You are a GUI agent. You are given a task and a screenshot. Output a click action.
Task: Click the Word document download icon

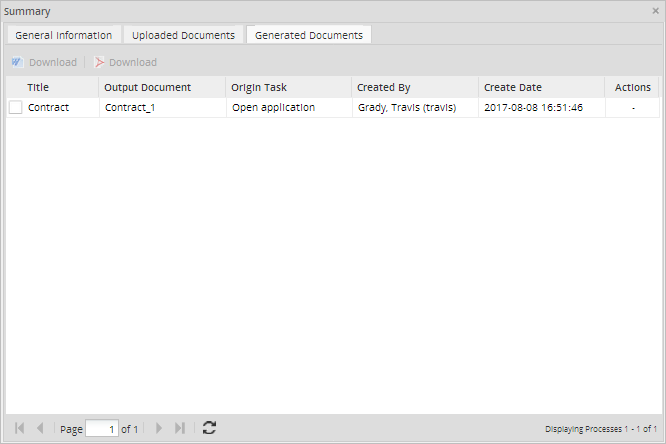pos(17,62)
